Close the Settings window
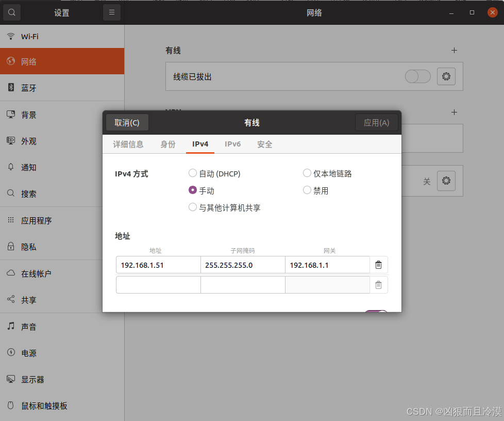 pos(493,12)
